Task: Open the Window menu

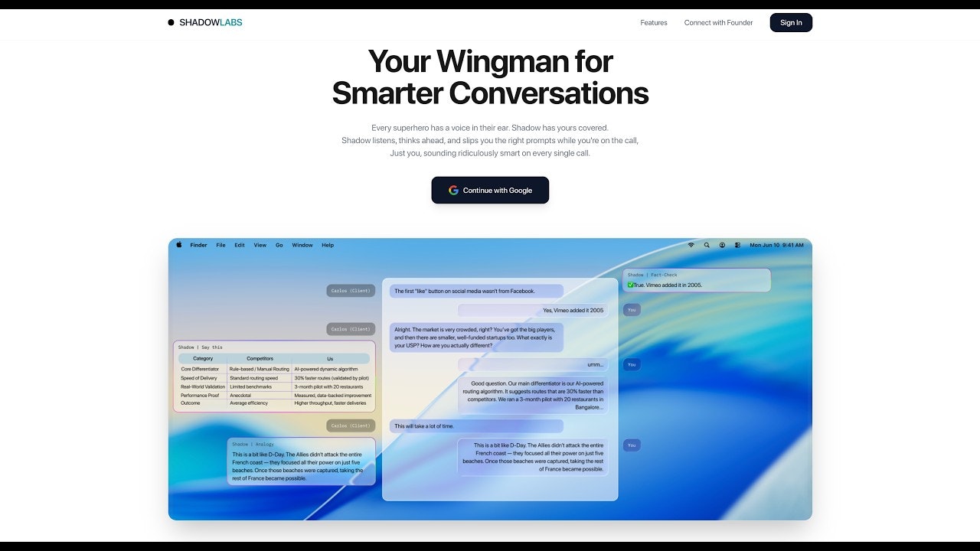Action: tap(302, 245)
